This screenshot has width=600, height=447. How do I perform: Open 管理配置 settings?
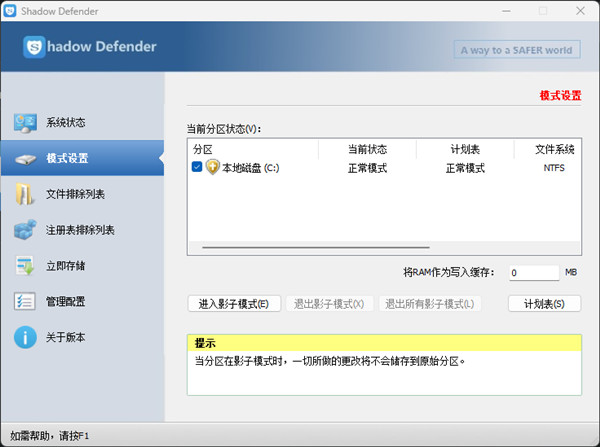[83, 301]
